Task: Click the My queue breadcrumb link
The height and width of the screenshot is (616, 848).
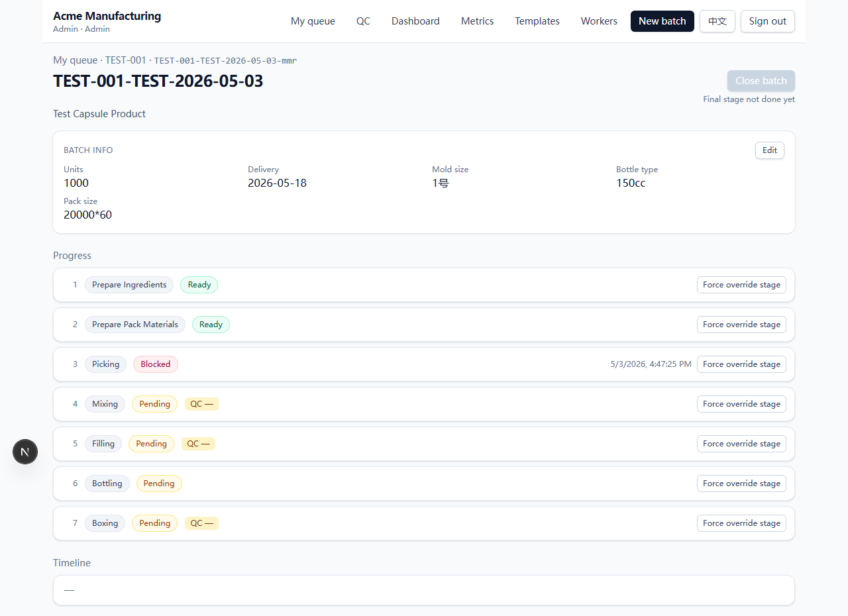Action: (76, 60)
